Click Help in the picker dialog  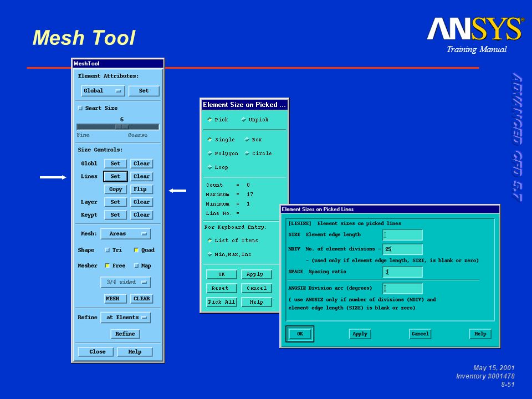point(257,302)
